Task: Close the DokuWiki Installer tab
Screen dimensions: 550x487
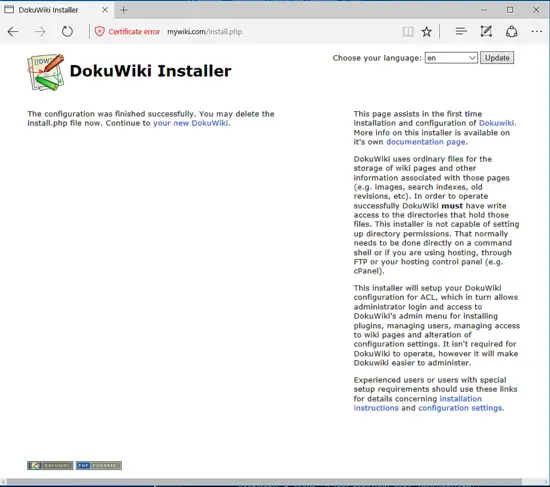Action: pos(105,10)
